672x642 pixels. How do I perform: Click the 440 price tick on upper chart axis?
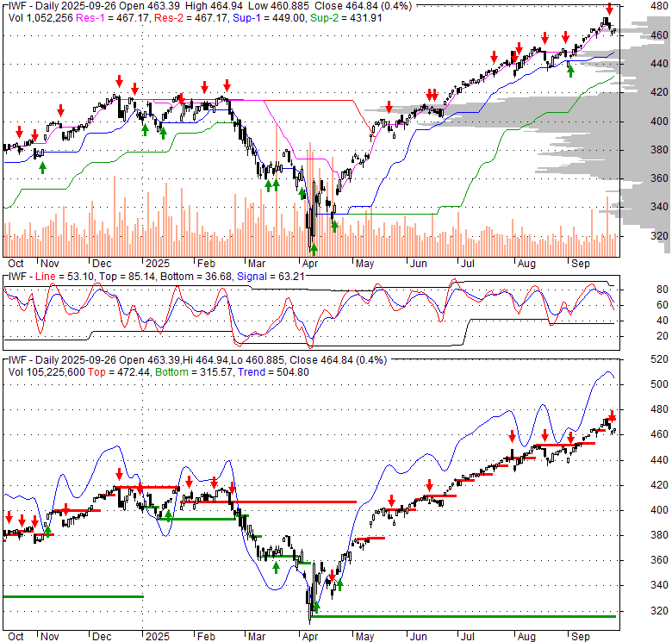point(659,64)
